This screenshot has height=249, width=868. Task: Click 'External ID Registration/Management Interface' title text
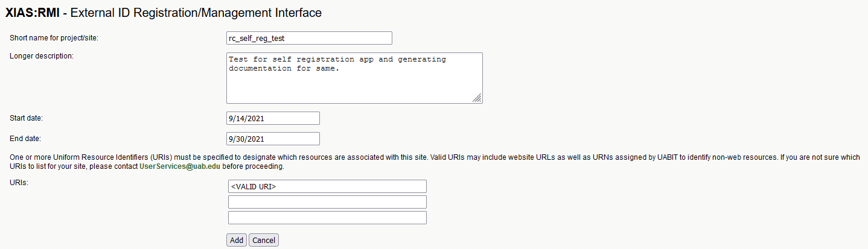(x=196, y=12)
